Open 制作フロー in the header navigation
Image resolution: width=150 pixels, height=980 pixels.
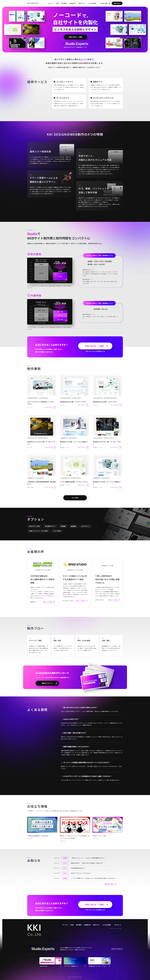click(x=82, y=3)
